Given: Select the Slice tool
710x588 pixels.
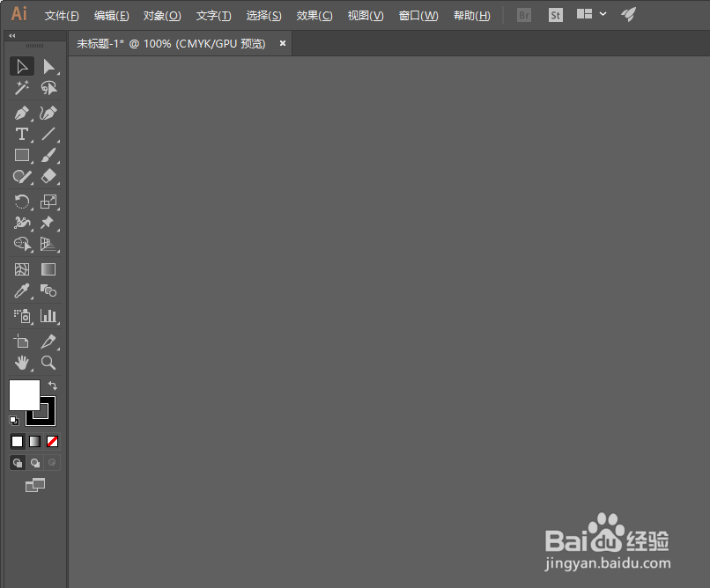Looking at the screenshot, I should coord(48,342).
